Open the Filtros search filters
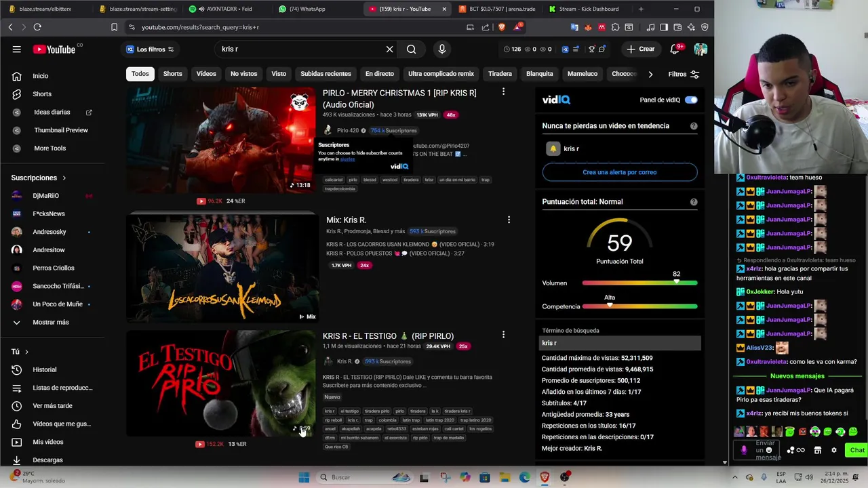868x488 pixels. coord(683,74)
